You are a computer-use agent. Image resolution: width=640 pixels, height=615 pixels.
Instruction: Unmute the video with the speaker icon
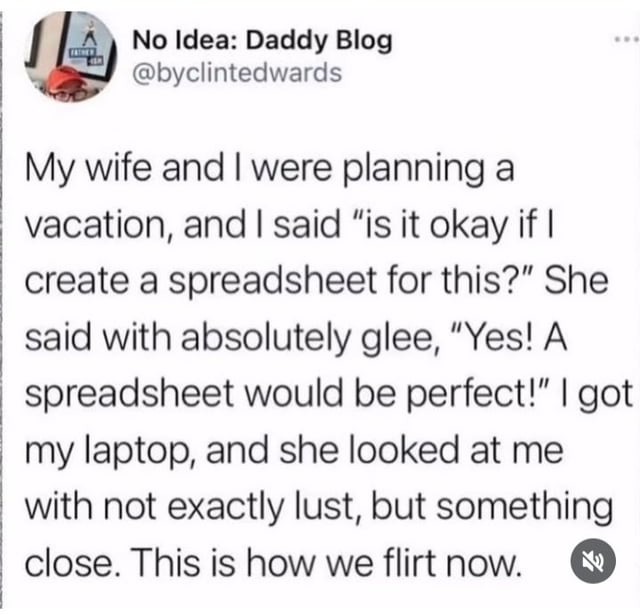593,561
